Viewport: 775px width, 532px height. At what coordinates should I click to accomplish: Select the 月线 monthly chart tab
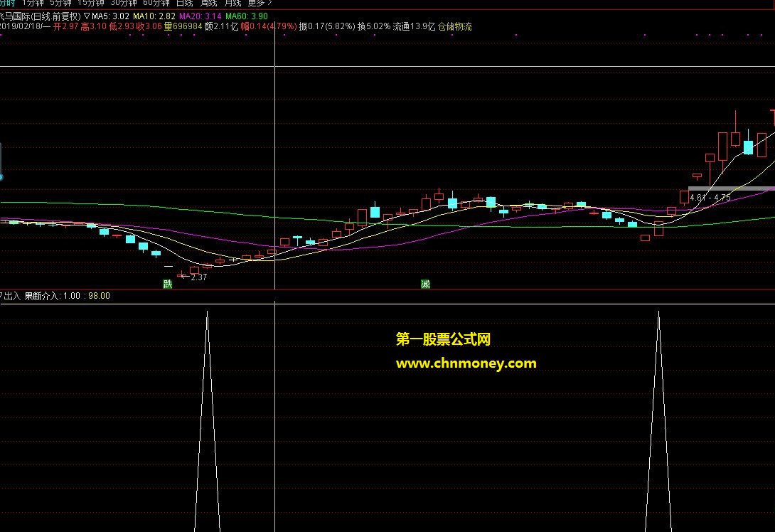tap(232, 3)
